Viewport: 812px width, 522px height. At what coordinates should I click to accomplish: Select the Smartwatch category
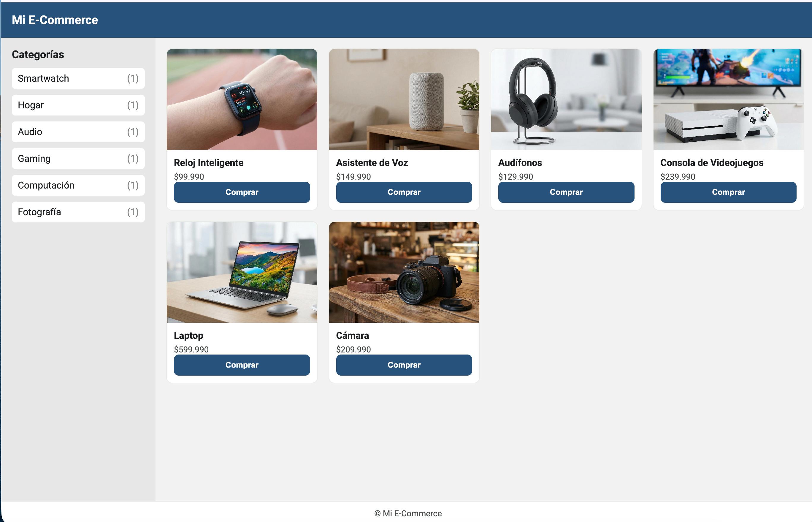(x=78, y=78)
